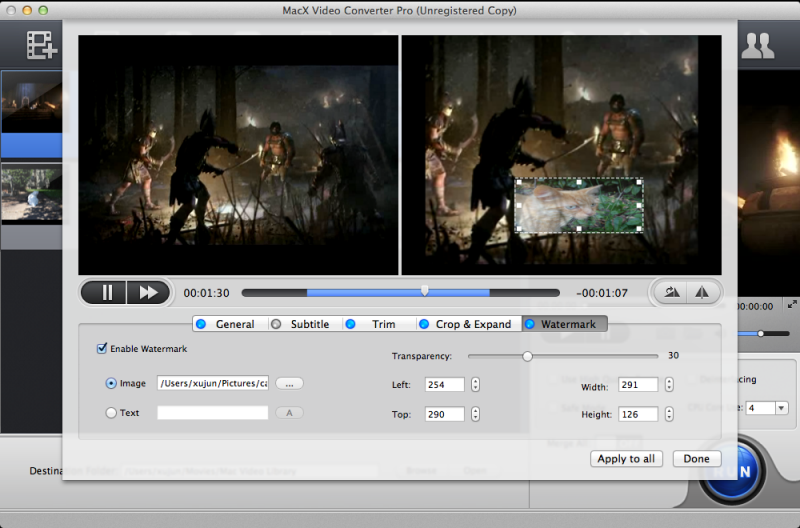Image resolution: width=800 pixels, height=528 pixels.
Task: Click the watermark text input field
Action: 213,413
